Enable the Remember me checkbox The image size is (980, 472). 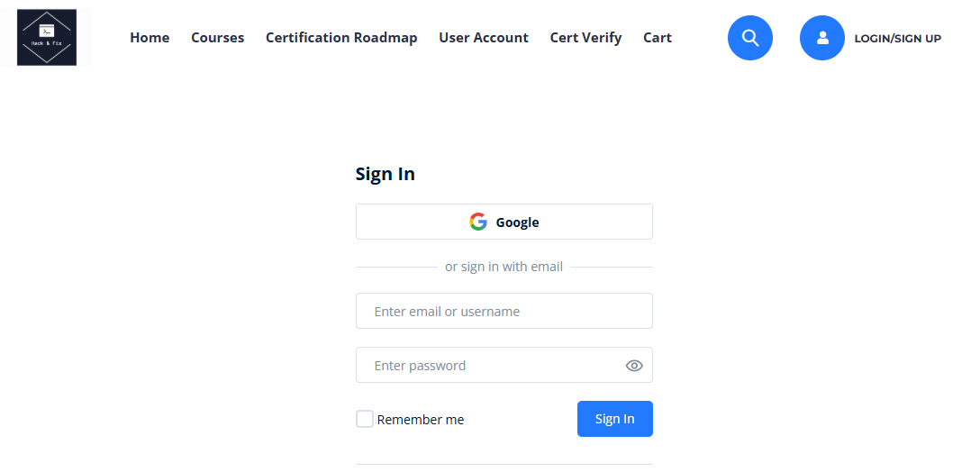(365, 419)
